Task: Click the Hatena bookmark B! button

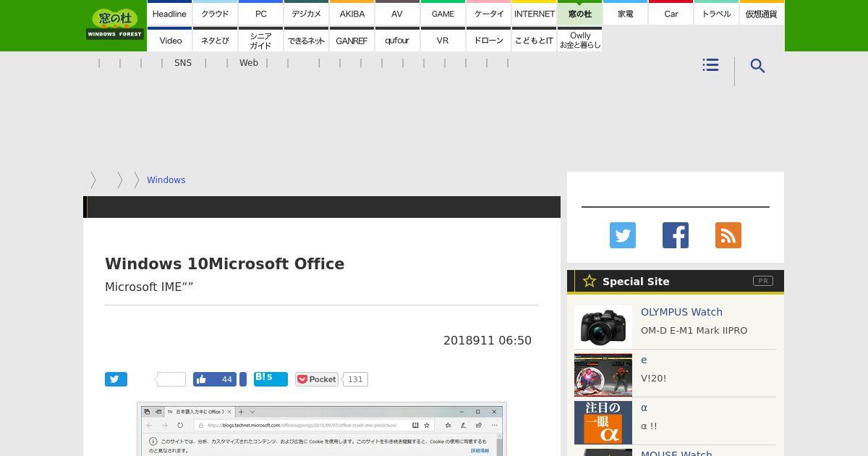Action: coord(271,379)
